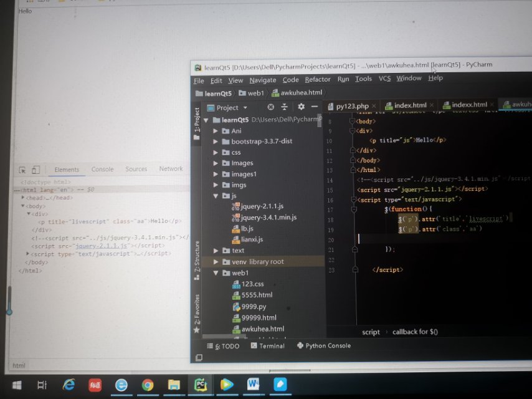The width and height of the screenshot is (532, 399).
Task: Click the Project tree horizontal scrollbar
Action: [x=224, y=337]
